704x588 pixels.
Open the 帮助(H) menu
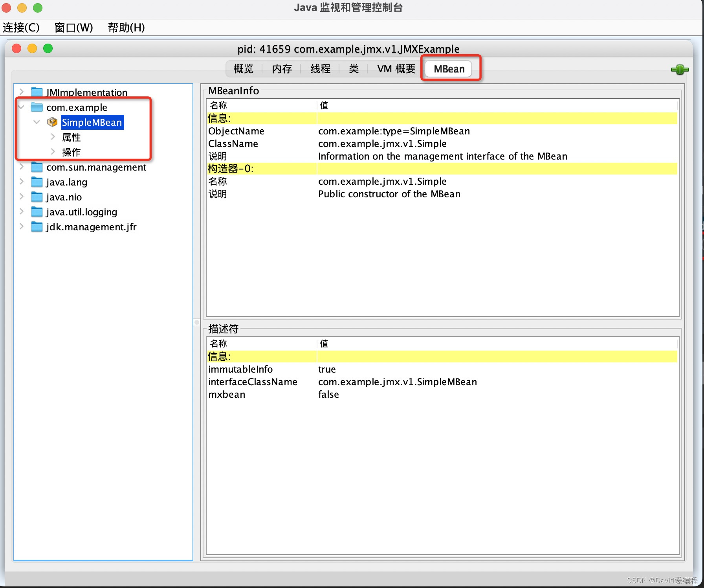click(126, 28)
